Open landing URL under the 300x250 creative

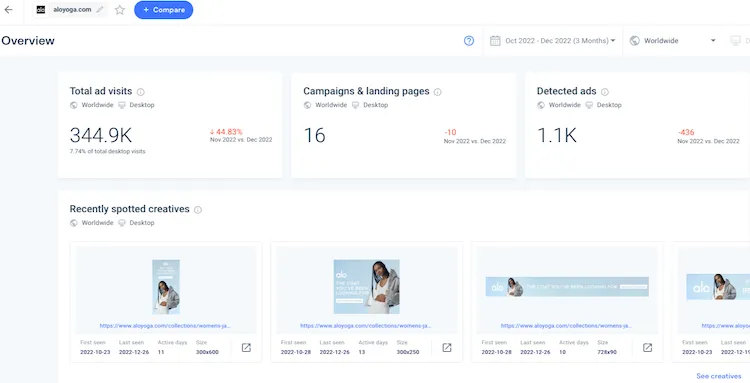click(365, 326)
